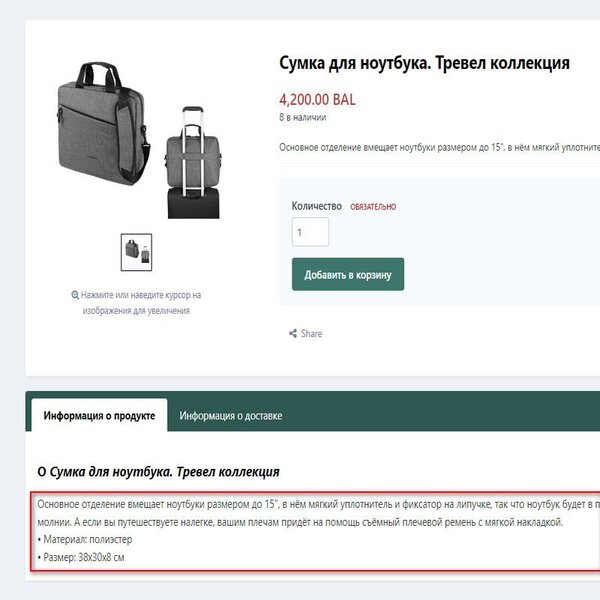Click the Share icon
Image resolution: width=600 pixels, height=600 pixels.
click(x=293, y=334)
